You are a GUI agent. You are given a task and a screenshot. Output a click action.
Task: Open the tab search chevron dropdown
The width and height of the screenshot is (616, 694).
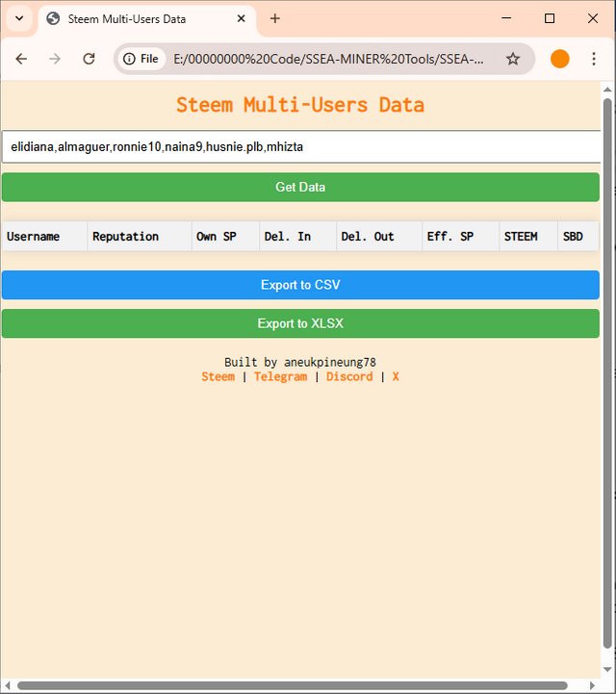(19, 18)
